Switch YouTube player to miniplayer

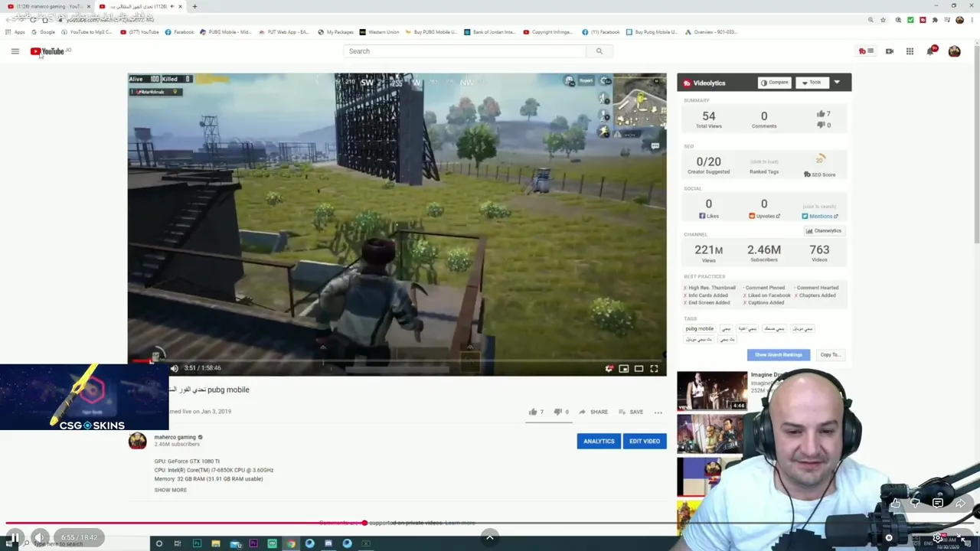(624, 368)
